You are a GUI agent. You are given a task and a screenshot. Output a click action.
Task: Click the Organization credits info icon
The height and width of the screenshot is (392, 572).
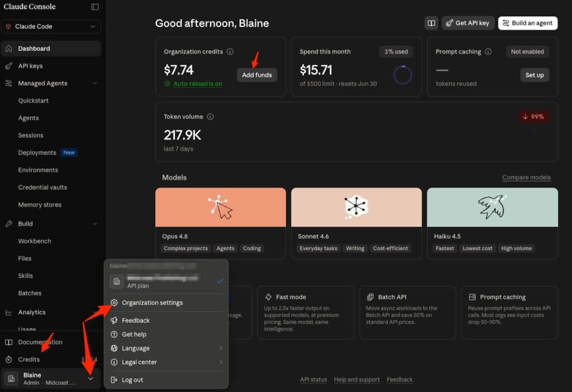[230, 52]
